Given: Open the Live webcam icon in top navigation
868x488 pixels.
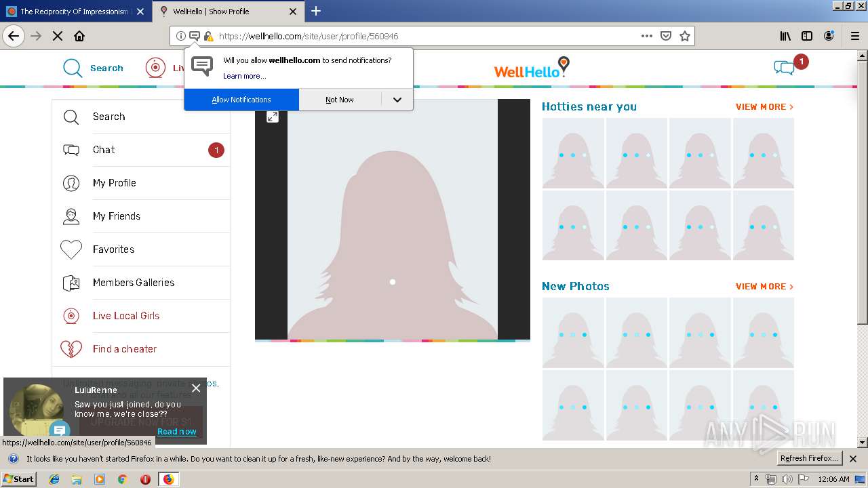Looking at the screenshot, I should click(155, 68).
